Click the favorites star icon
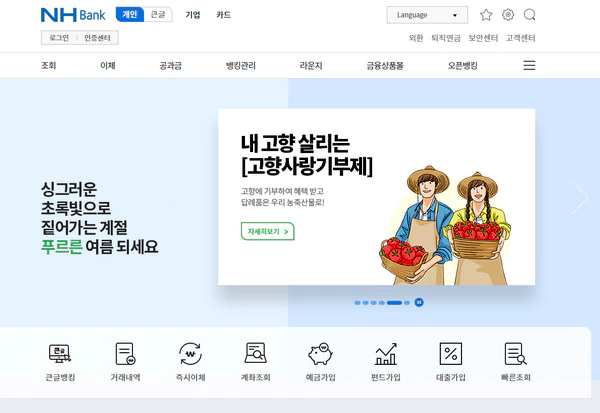The width and height of the screenshot is (600, 413). tap(486, 15)
